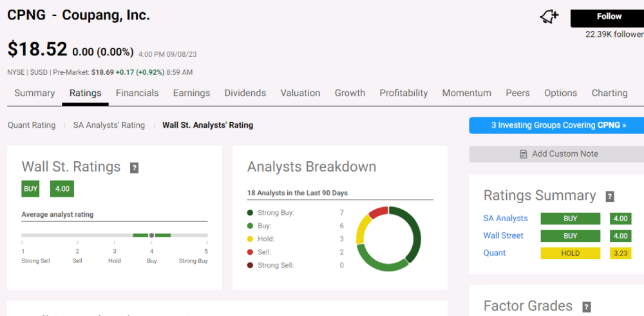Select the Momentum tab
The height and width of the screenshot is (316, 644).
tap(466, 93)
